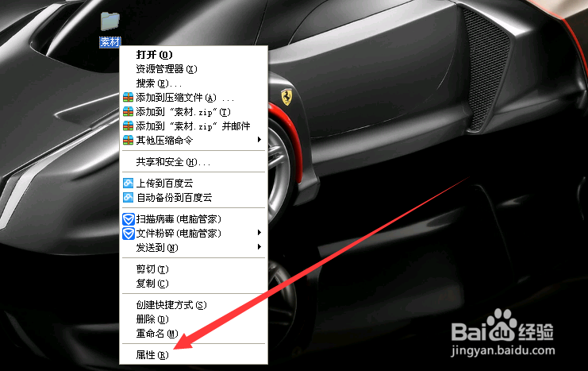Expand submenu arrow of 发送到(N)
Viewport: 588px width, 371px height.
tap(259, 247)
